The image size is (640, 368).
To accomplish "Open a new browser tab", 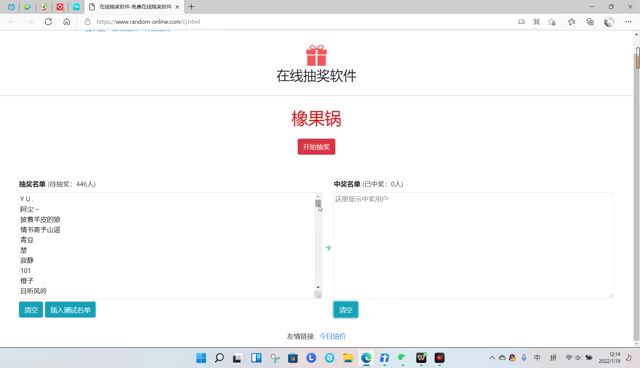I will tap(191, 7).
